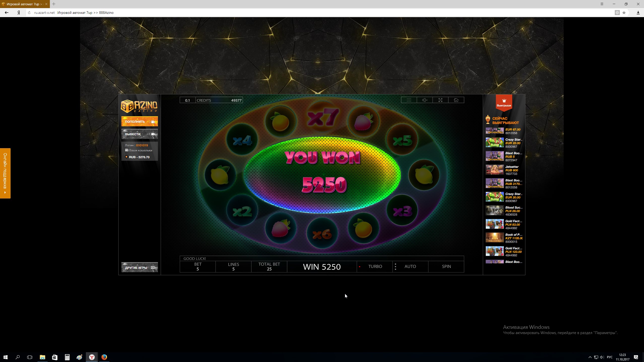644x362 pixels.
Task: Click the Пополнить deposit button
Action: pos(140,122)
